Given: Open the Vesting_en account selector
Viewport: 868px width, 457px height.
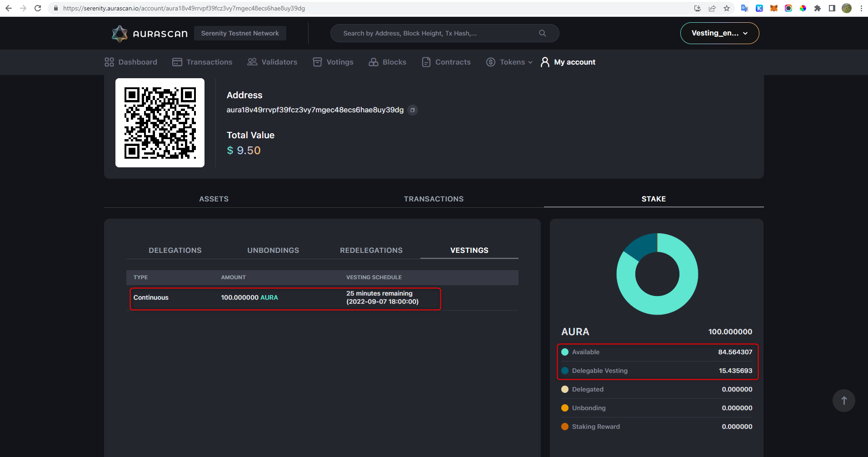Looking at the screenshot, I should [719, 33].
